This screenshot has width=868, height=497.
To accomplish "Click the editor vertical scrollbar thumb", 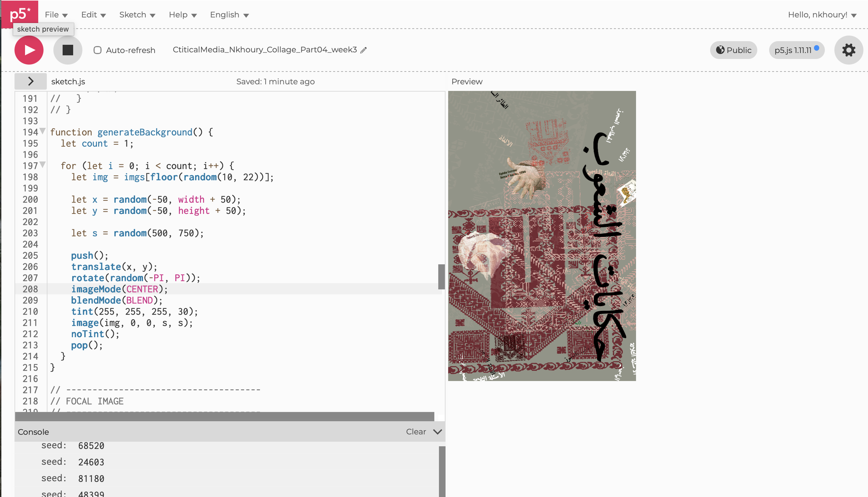I will pyautogui.click(x=441, y=277).
